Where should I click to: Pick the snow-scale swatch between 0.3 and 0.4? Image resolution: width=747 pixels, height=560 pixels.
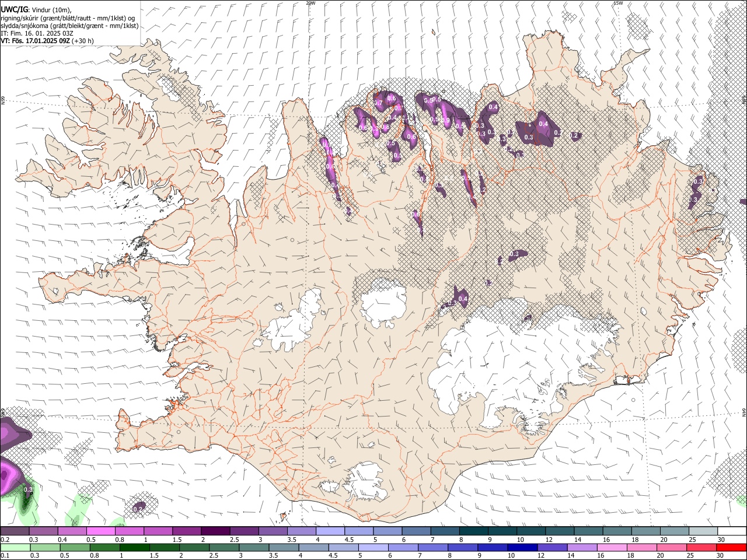43,531
